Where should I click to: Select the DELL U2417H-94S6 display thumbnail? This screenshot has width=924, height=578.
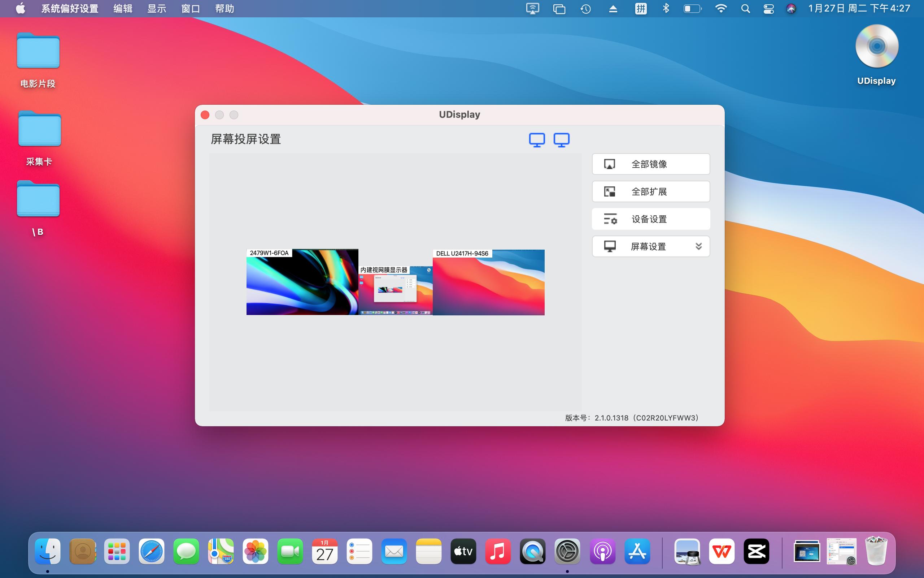tap(488, 282)
